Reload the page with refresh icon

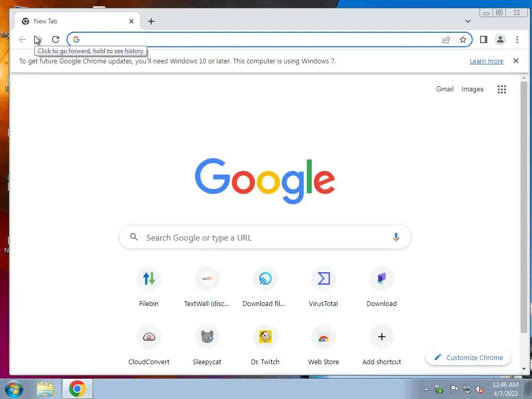click(56, 39)
